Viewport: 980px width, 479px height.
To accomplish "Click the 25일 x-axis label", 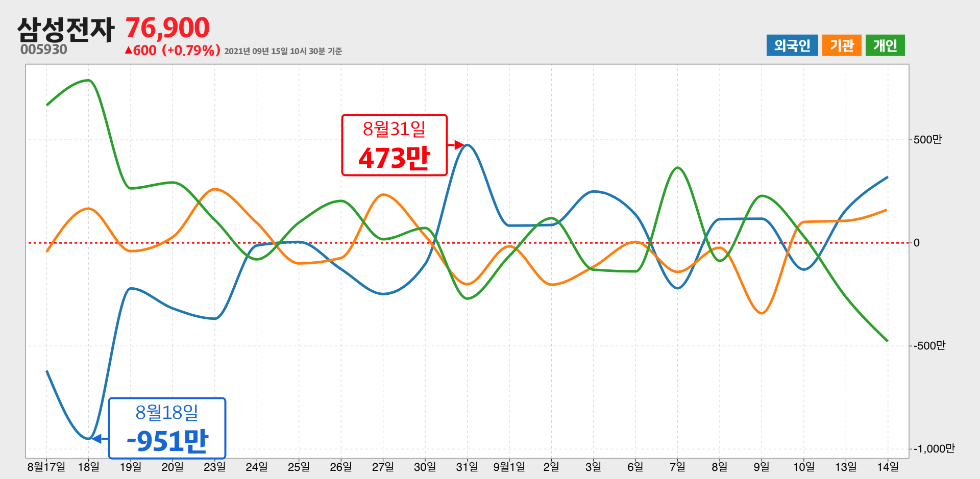I will point(299,467).
